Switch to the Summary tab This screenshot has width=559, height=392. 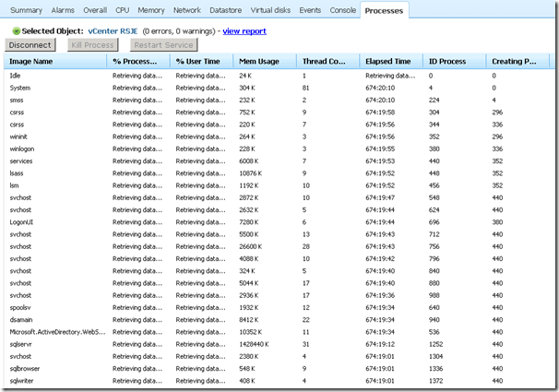(x=26, y=10)
